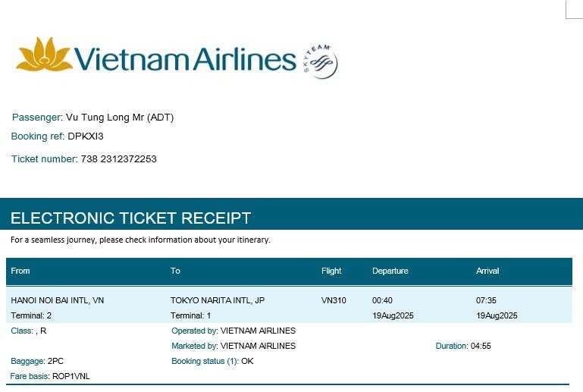Click the To column header

coord(175,271)
